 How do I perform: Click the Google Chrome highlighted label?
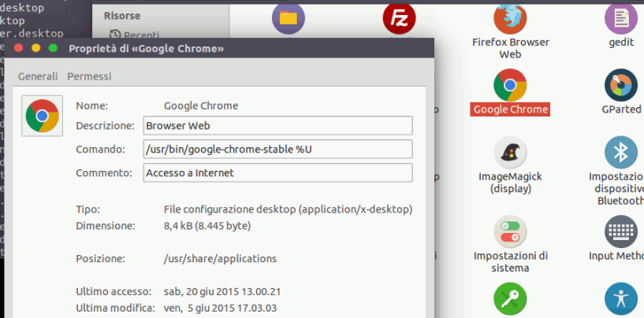(510, 109)
